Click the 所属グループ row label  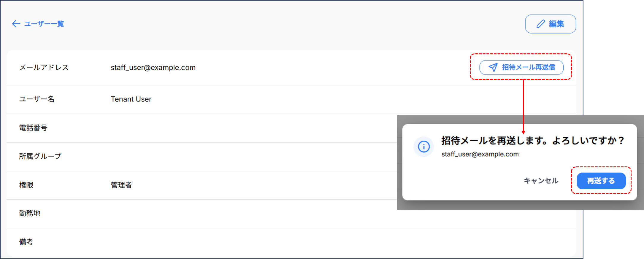pos(40,156)
